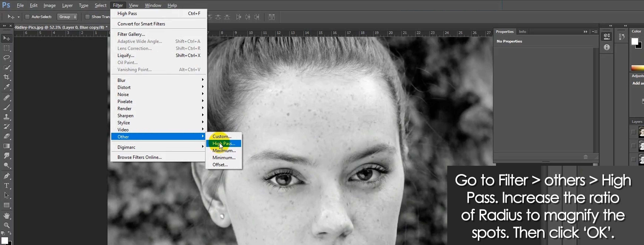The width and height of the screenshot is (644, 245).
Task: Expand the Digimarc submenu
Action: click(159, 147)
